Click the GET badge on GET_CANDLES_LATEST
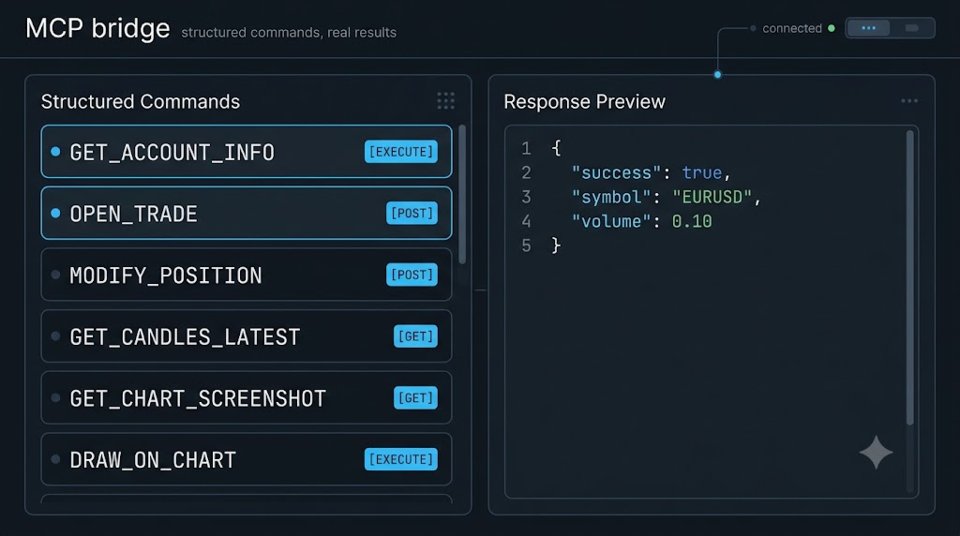960x536 pixels. [416, 336]
